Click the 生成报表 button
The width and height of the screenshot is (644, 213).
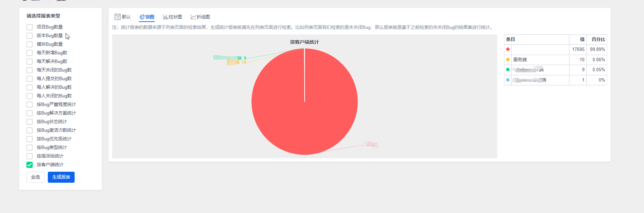[x=61, y=177]
